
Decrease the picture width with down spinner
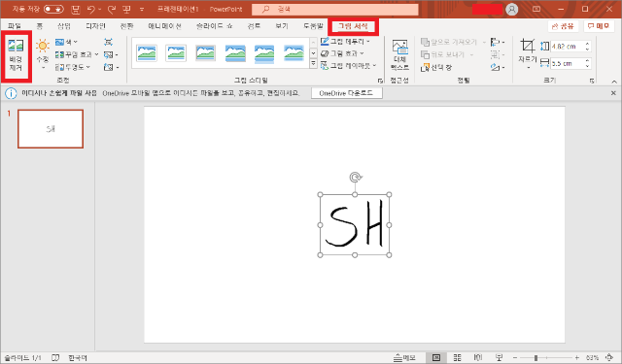point(587,66)
